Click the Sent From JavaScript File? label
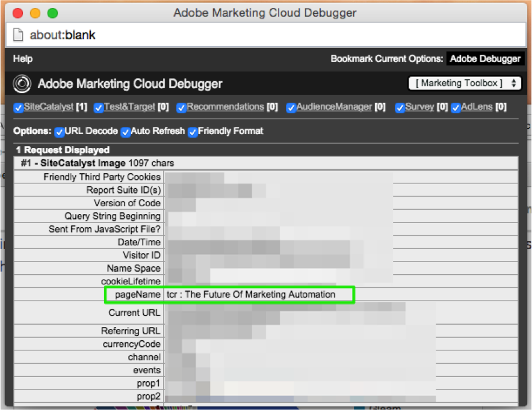This screenshot has width=532, height=410. point(105,229)
